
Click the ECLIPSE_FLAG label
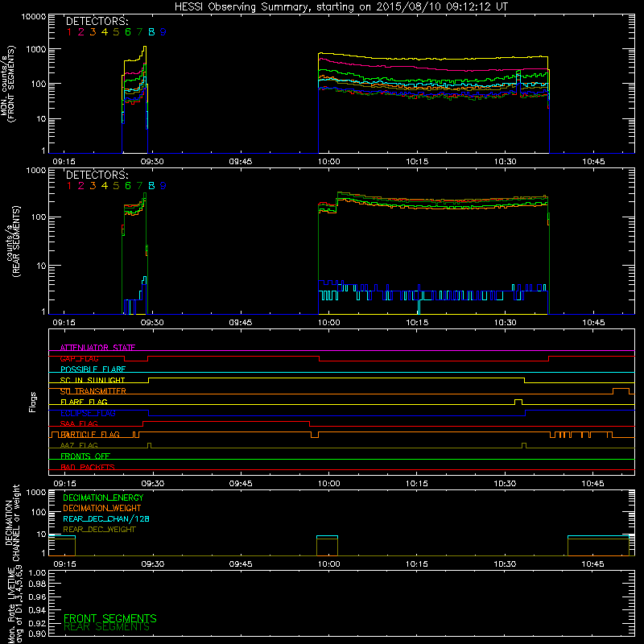(x=88, y=413)
